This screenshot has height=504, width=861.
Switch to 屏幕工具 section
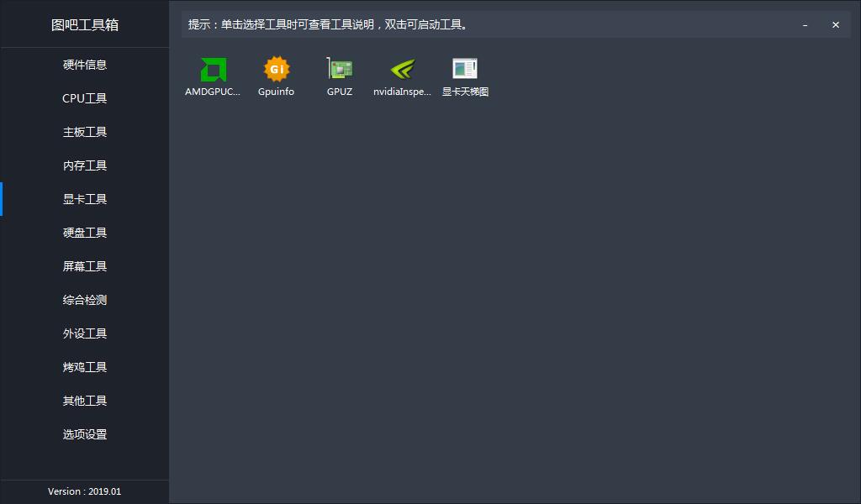[x=84, y=266]
